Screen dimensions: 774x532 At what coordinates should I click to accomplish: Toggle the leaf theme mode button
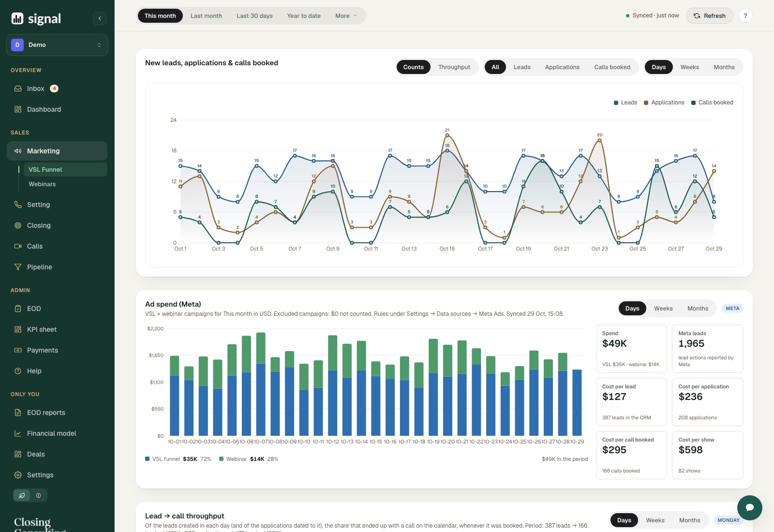coord(22,495)
